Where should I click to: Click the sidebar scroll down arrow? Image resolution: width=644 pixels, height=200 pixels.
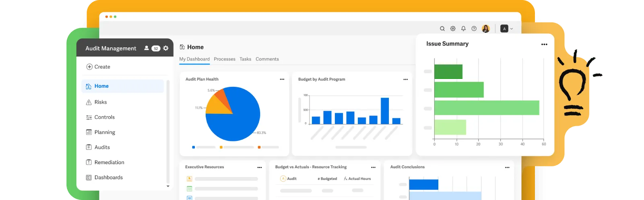pyautogui.click(x=168, y=186)
